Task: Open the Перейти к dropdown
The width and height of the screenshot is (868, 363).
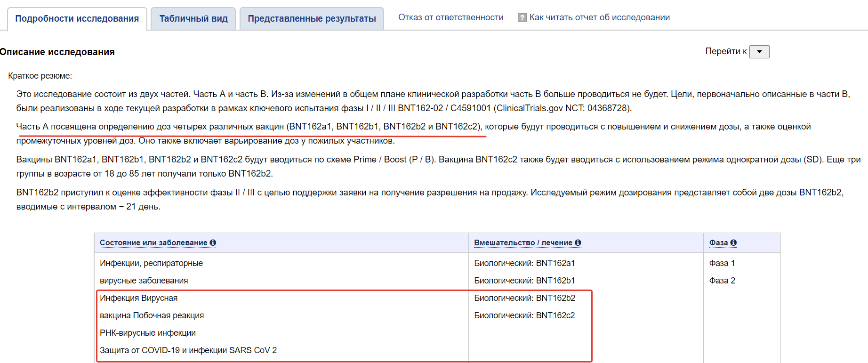Action: tap(759, 52)
